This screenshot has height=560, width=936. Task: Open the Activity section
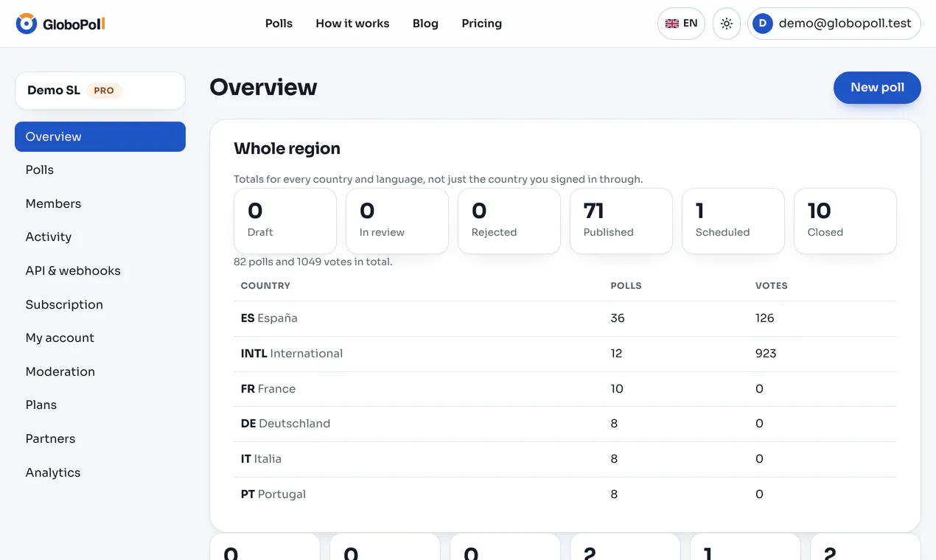tap(100, 237)
